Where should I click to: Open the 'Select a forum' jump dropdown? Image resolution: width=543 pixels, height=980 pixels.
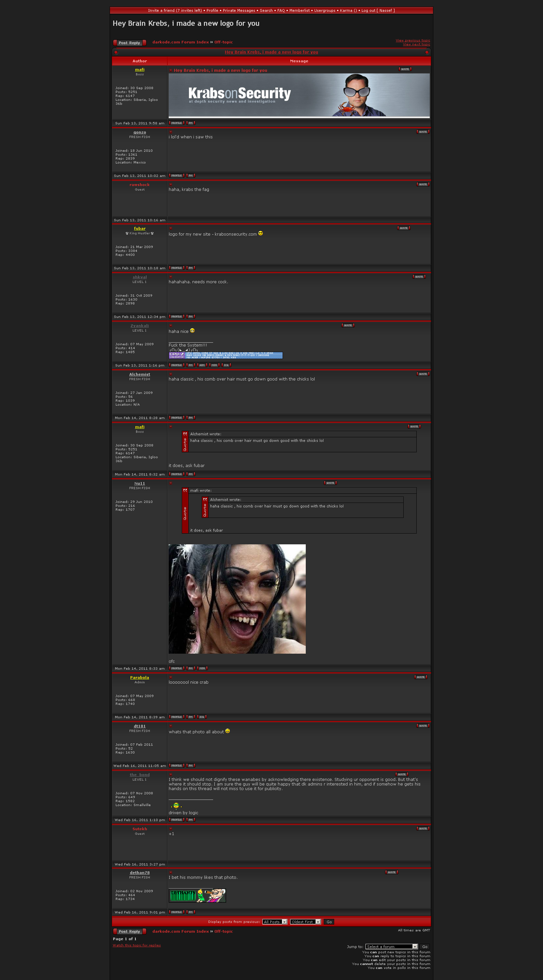click(x=391, y=946)
